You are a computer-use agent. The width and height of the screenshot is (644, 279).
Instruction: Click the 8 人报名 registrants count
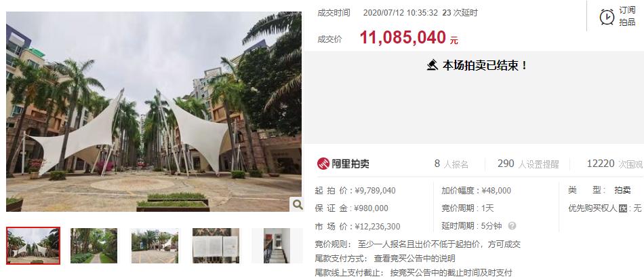coord(451,164)
